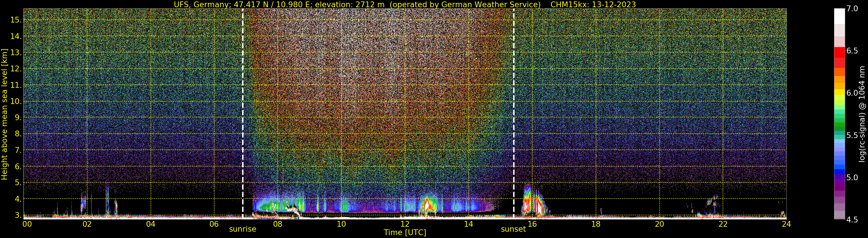This screenshot has height=238, width=868.
Task: Click the "Time [UTC]" axis label
Action: click(405, 233)
